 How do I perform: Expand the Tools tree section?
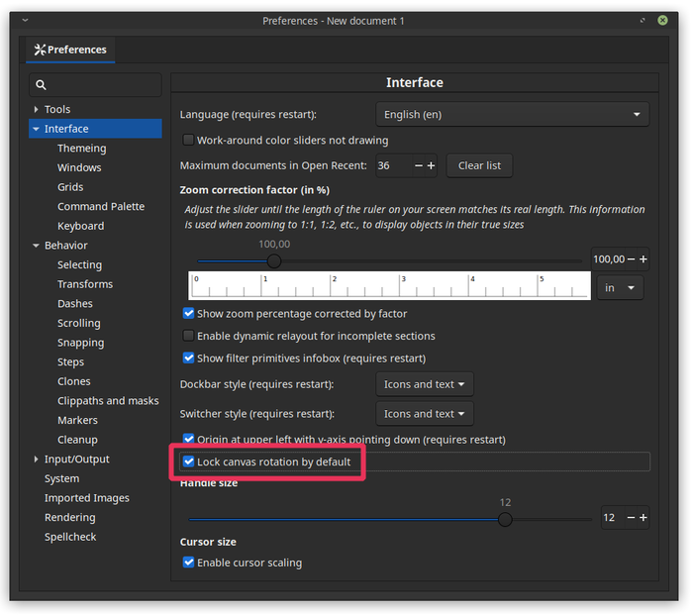37,110
